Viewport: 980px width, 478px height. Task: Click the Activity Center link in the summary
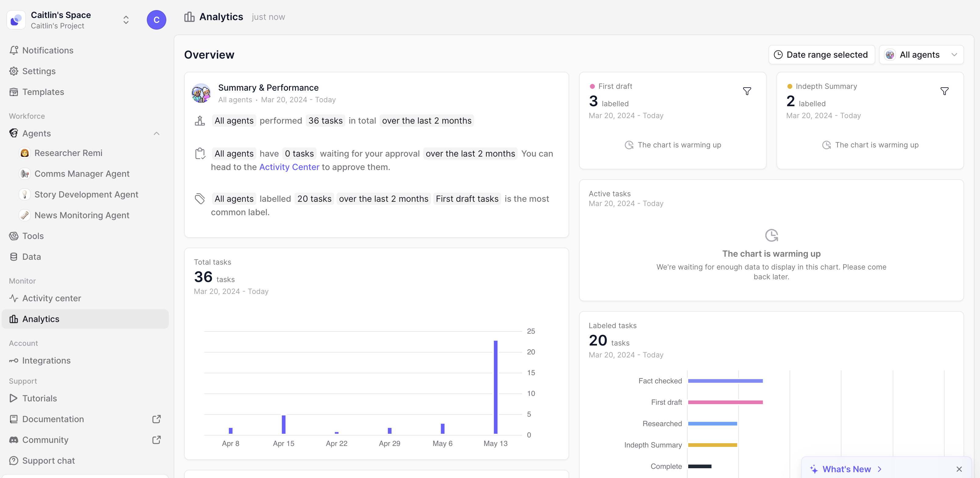tap(289, 167)
